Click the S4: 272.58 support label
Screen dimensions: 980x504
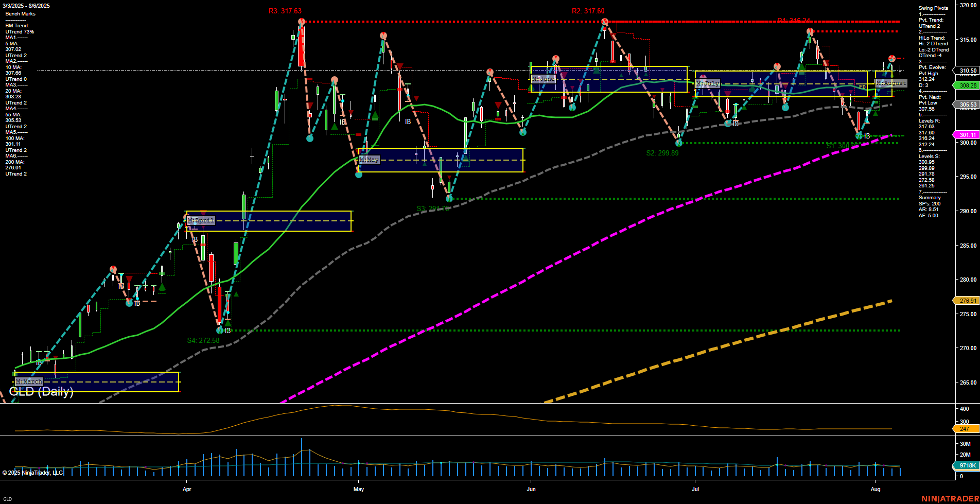point(203,340)
